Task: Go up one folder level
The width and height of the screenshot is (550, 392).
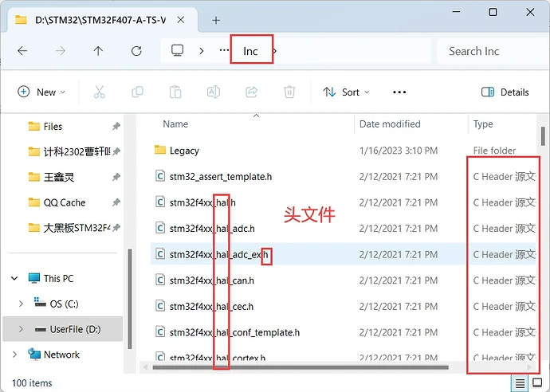Action: click(x=98, y=51)
